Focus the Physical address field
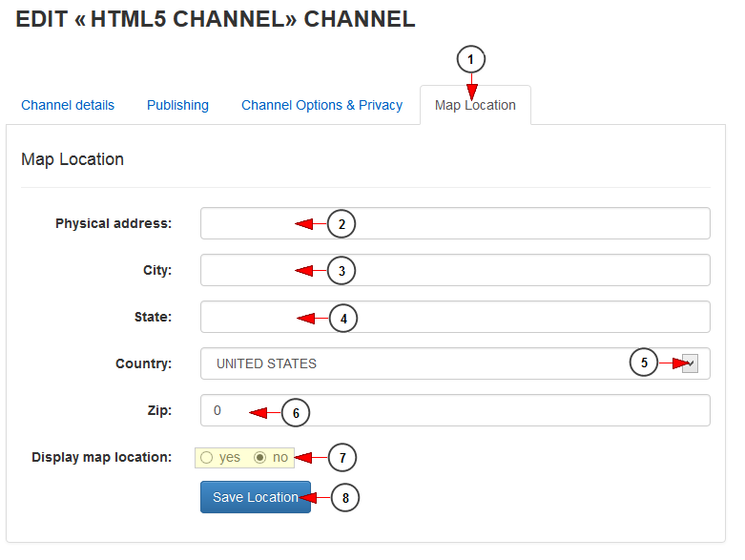 (455, 223)
